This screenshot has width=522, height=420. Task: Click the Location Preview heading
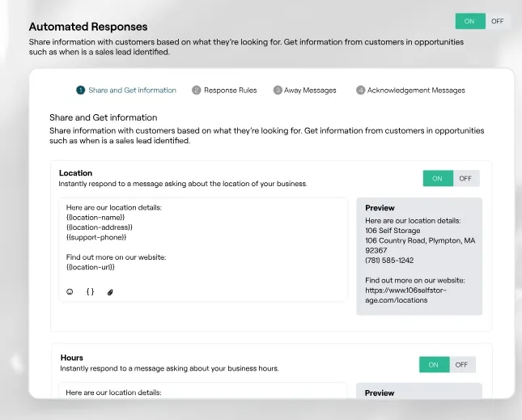(x=380, y=208)
